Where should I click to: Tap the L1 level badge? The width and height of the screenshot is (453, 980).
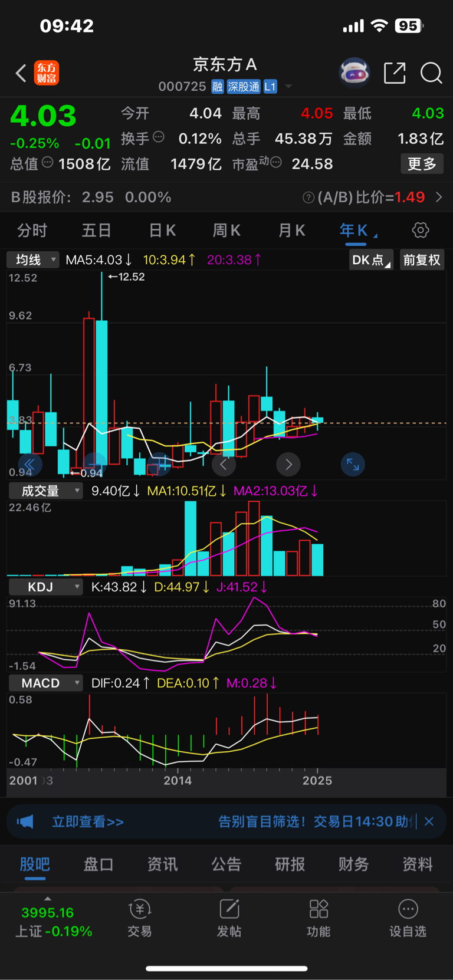click(270, 87)
